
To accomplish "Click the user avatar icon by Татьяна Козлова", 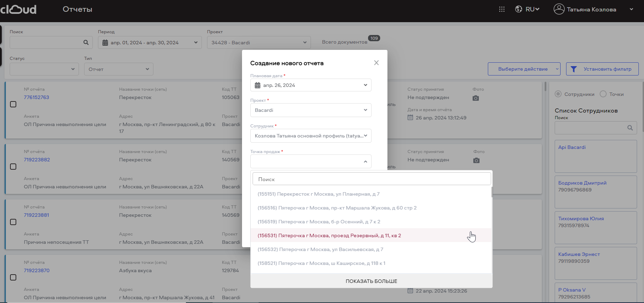I will pyautogui.click(x=559, y=9).
